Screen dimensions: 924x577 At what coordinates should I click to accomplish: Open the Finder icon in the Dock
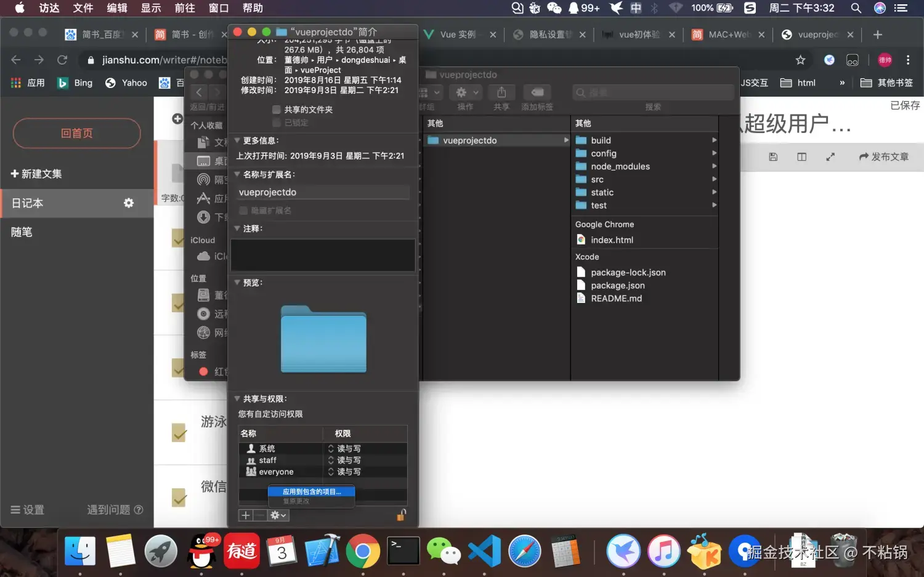[x=80, y=551]
